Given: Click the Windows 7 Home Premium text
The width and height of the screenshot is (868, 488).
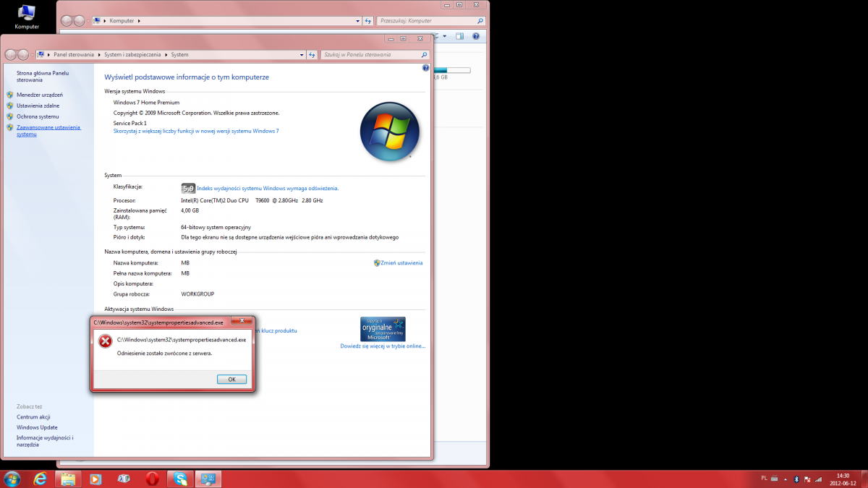Looking at the screenshot, I should point(146,103).
